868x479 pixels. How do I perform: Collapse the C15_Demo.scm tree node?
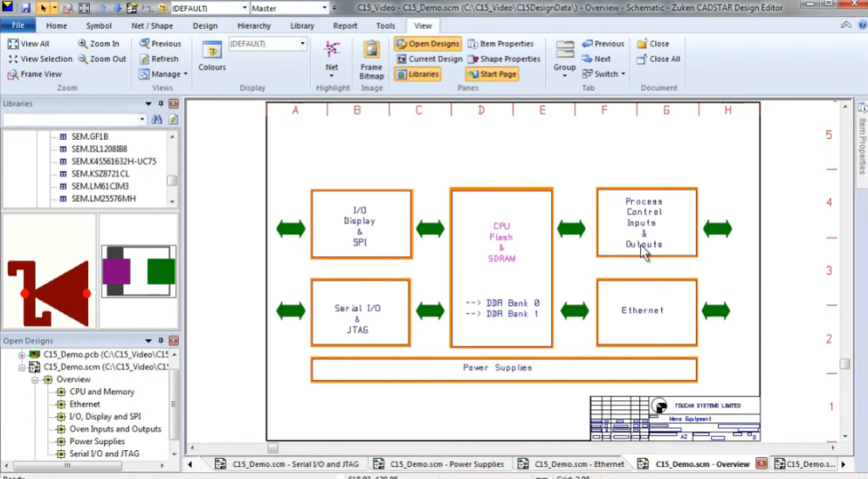pos(21,366)
